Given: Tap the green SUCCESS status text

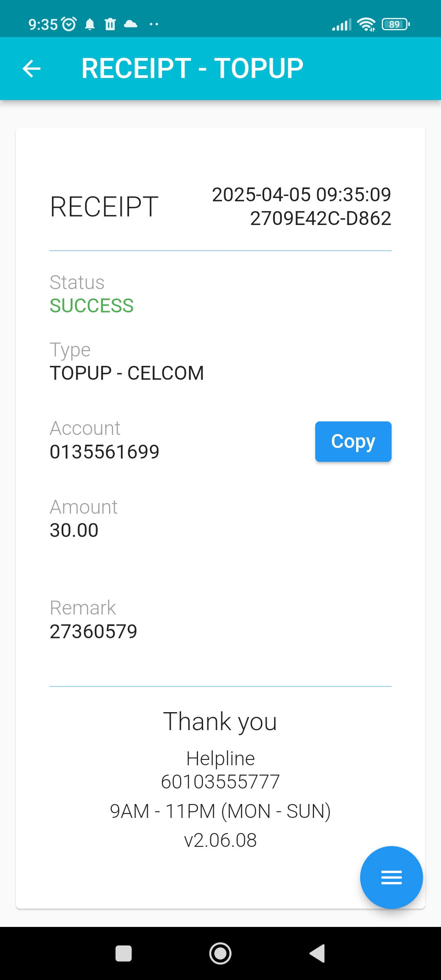Looking at the screenshot, I should [x=92, y=306].
